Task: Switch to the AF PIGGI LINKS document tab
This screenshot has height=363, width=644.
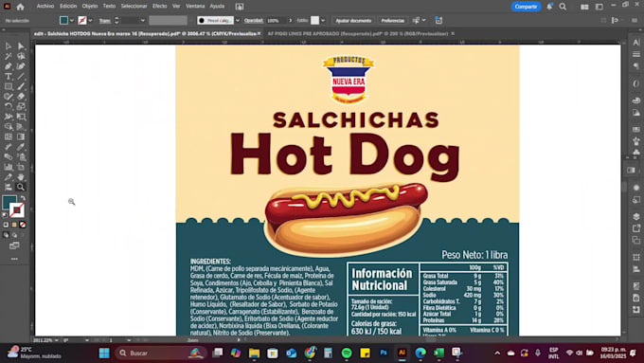Action: click(358, 34)
